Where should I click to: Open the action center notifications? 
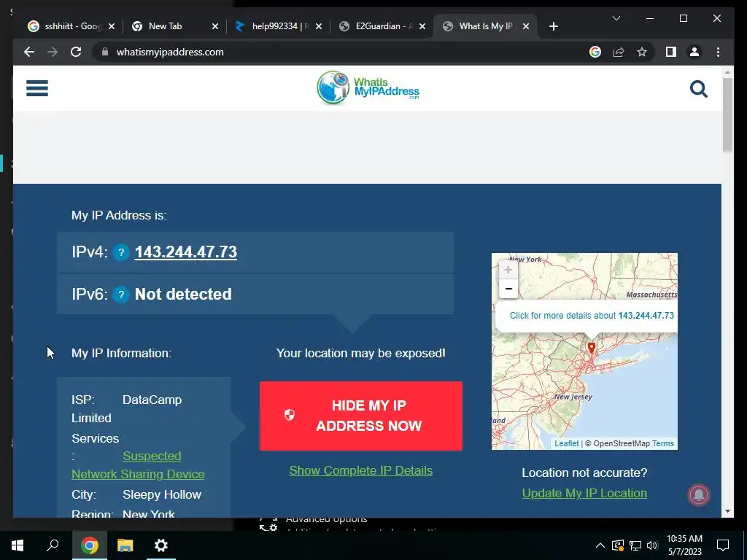click(x=723, y=545)
